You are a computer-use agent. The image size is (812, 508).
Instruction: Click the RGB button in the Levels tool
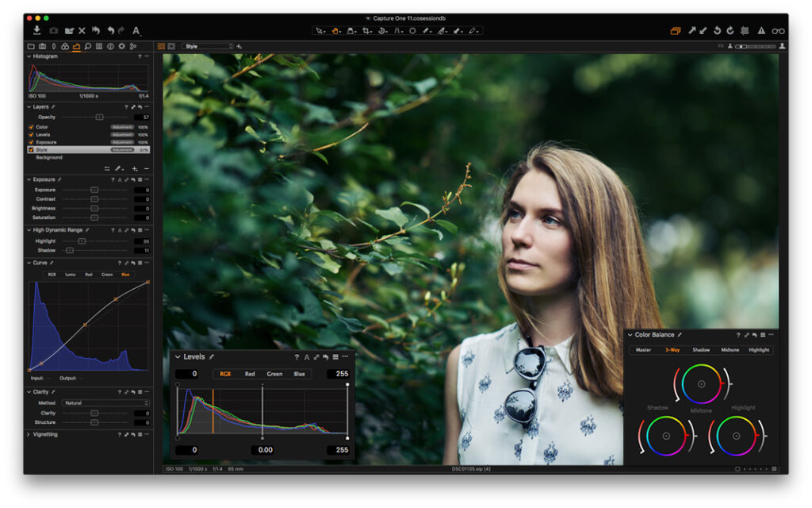coord(224,374)
